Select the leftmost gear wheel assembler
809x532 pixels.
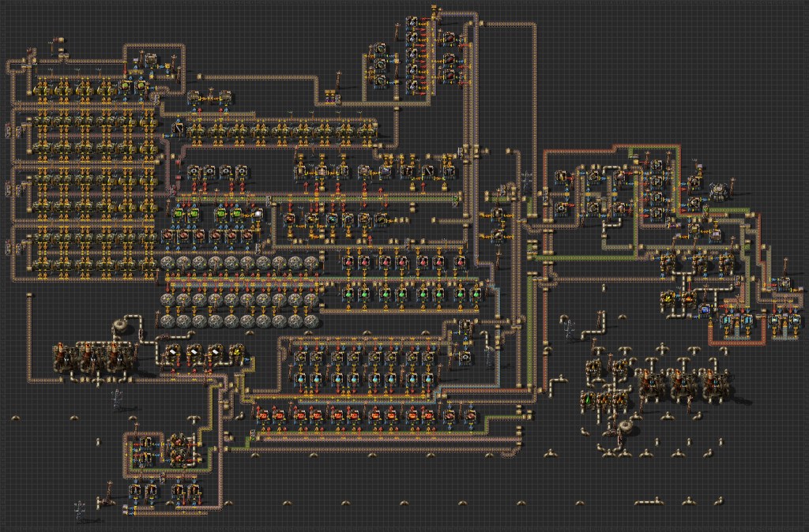pyautogui.click(x=193, y=171)
